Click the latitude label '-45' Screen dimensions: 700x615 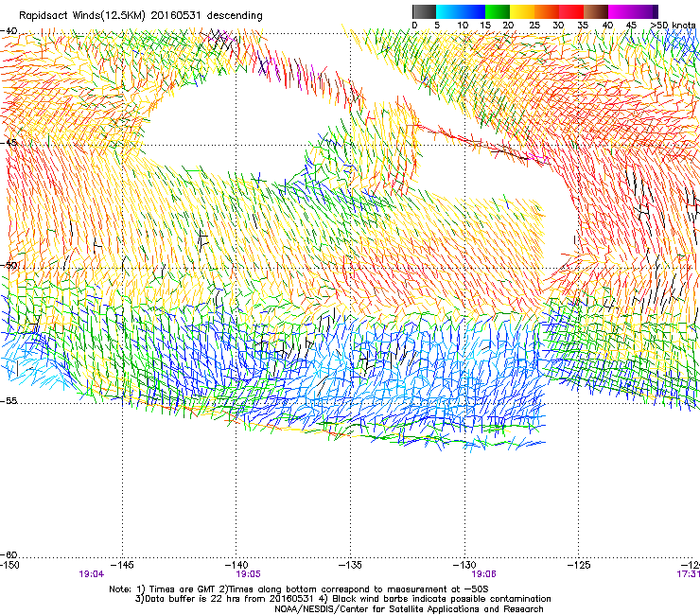[x=9, y=143]
